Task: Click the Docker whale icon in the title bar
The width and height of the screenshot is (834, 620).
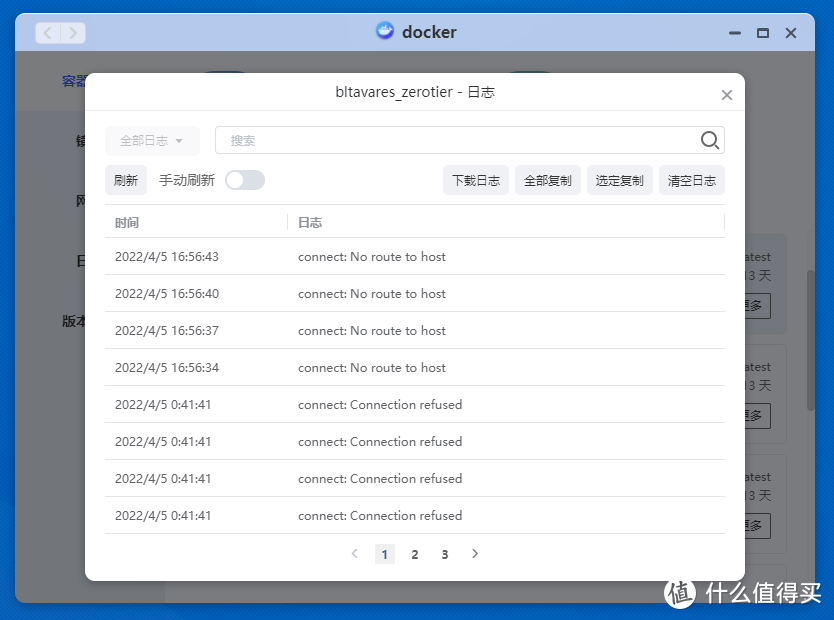Action: pyautogui.click(x=384, y=31)
